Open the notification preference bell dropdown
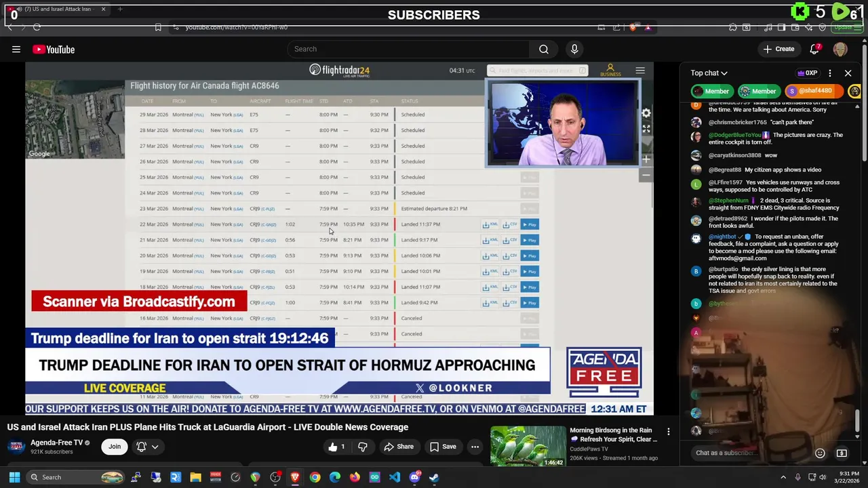This screenshot has height=488, width=868. (147, 447)
